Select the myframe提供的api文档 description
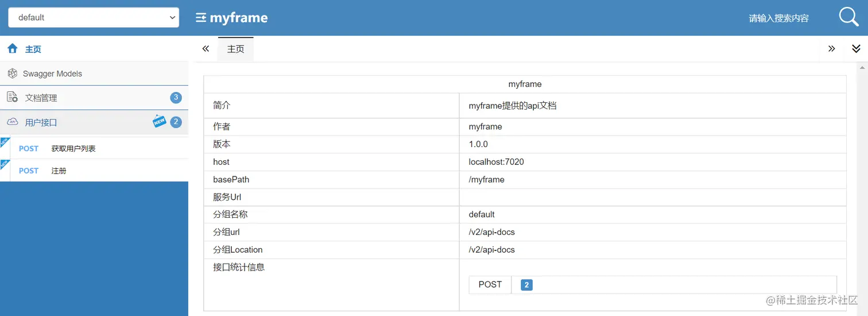The width and height of the screenshot is (868, 316). 513,106
